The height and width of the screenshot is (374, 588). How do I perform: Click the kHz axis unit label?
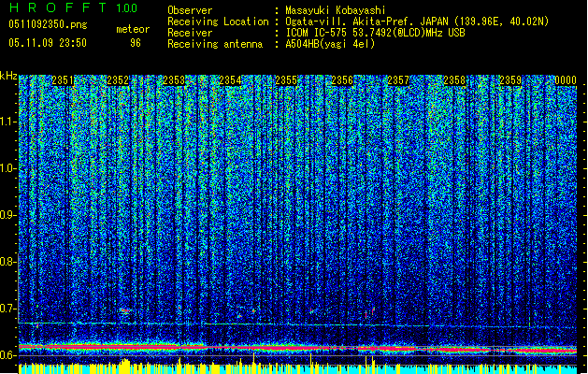(8, 76)
